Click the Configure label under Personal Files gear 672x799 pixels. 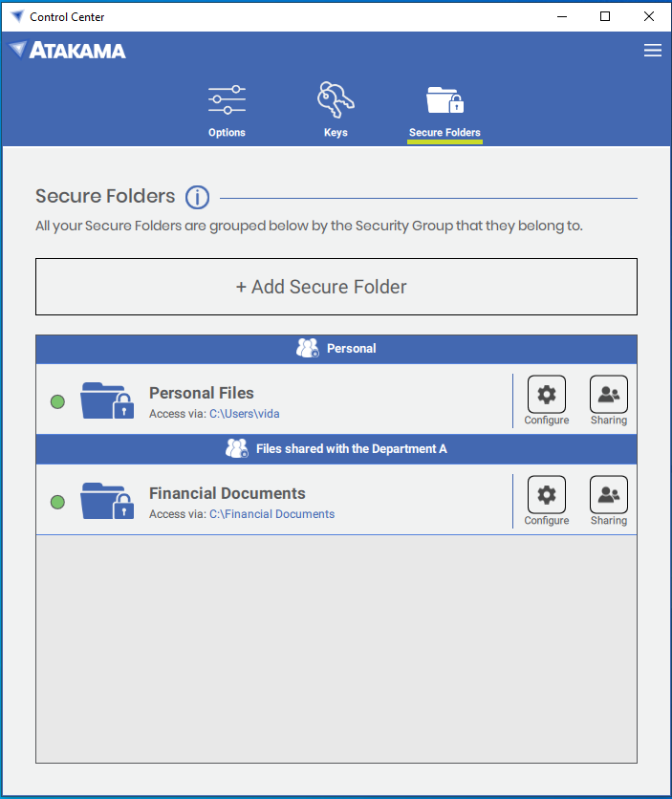547,420
